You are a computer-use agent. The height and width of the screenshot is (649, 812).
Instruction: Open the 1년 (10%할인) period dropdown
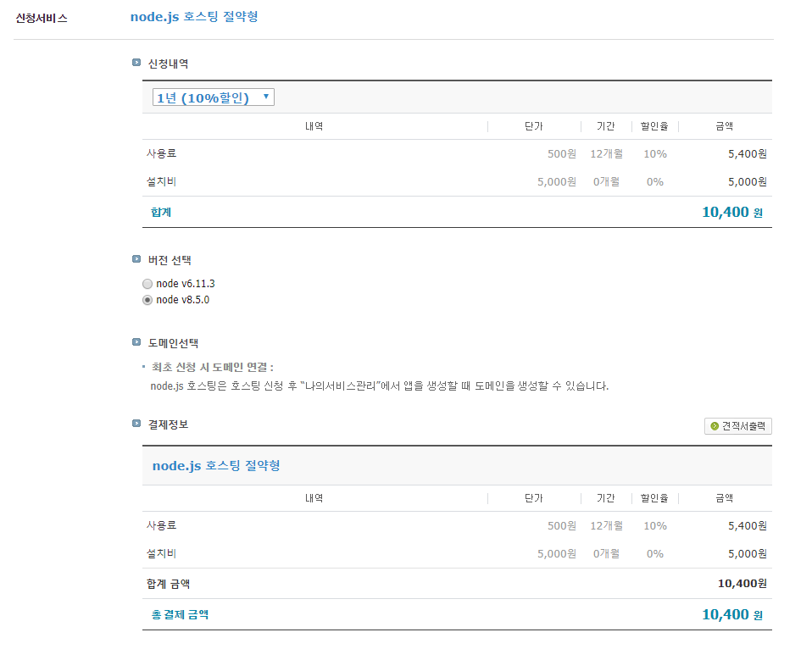[x=213, y=97]
